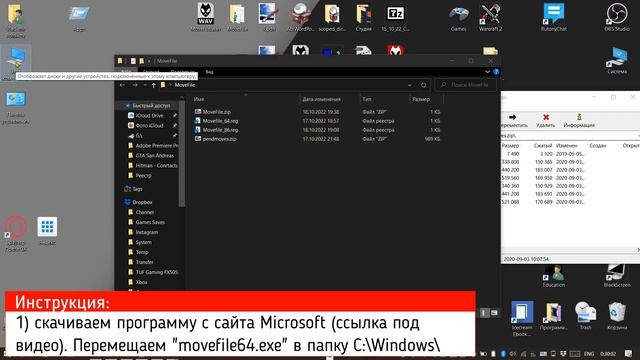Image resolution: width=640 pixels, height=360 pixels.
Task: Select Dropbox in the Explorer sidebar
Action: 138,202
